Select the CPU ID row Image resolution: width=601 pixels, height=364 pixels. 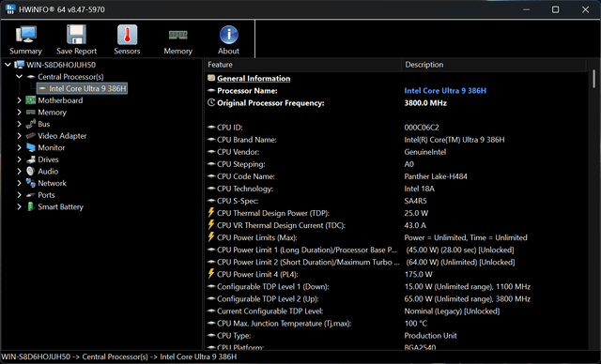396,128
